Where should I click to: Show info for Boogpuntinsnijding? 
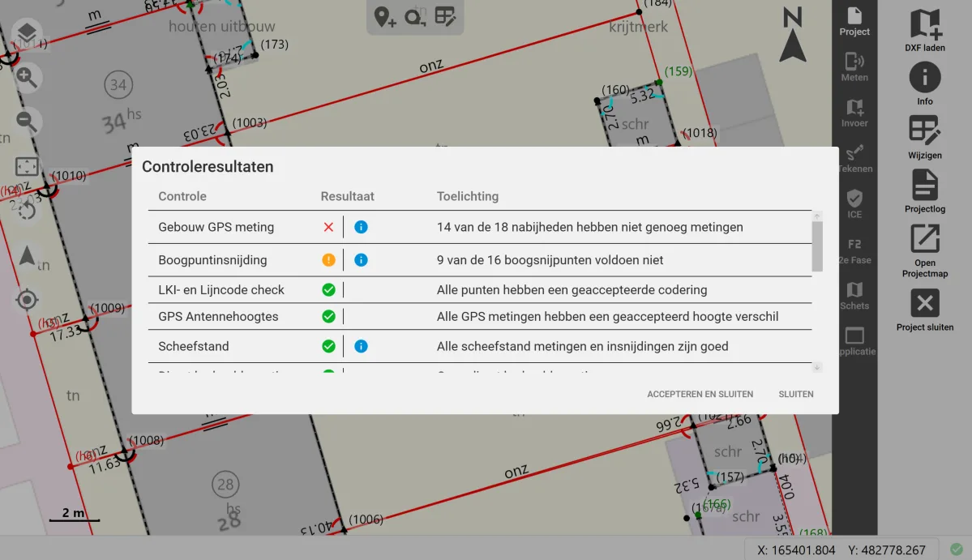[x=361, y=259]
